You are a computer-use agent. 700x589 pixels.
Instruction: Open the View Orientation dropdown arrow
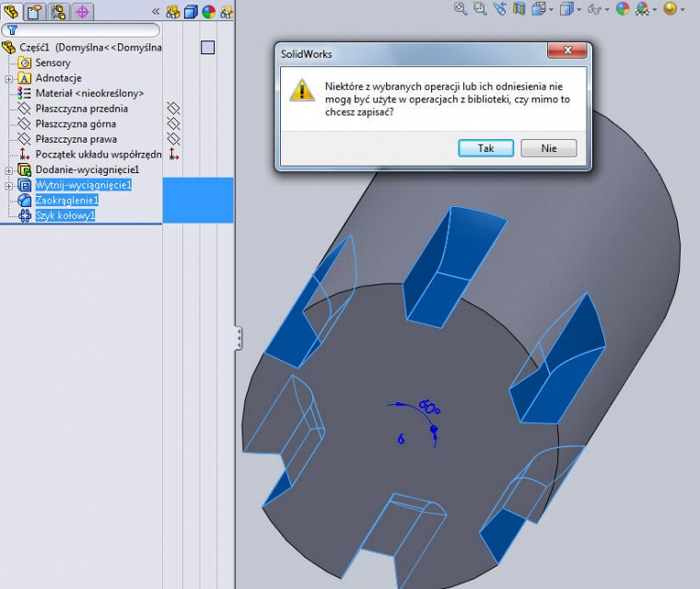pos(552,9)
